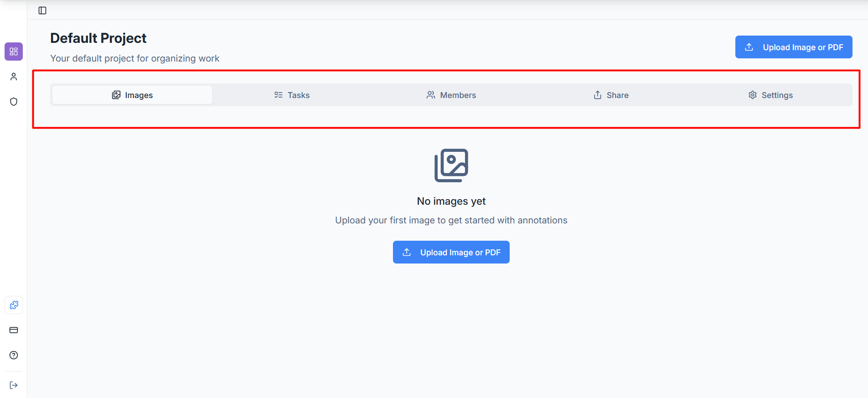The height and width of the screenshot is (398, 868).
Task: Click the project description subtitle text
Action: (x=134, y=58)
